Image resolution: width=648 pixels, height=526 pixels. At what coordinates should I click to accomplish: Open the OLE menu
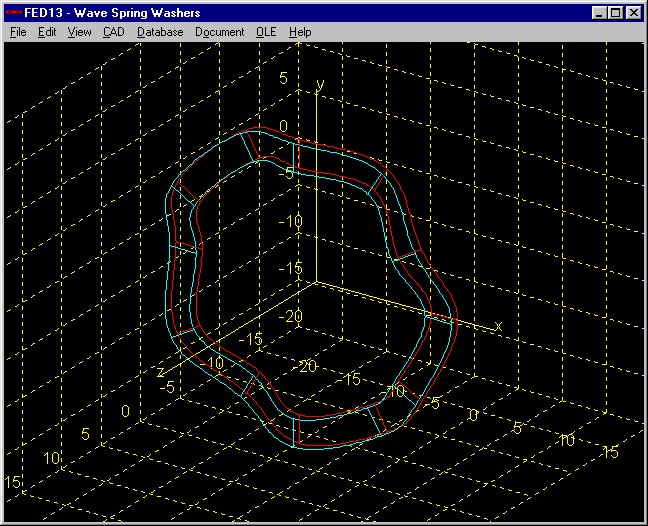point(265,32)
